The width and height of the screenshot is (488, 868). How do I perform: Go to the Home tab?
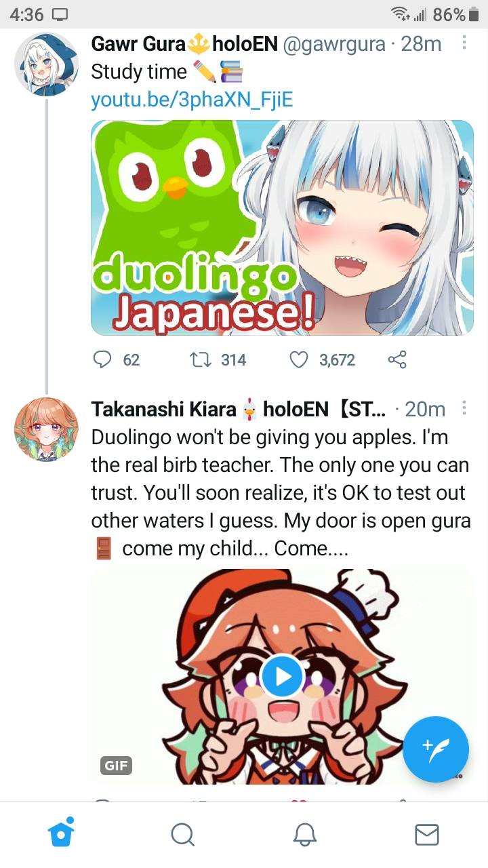[61, 834]
